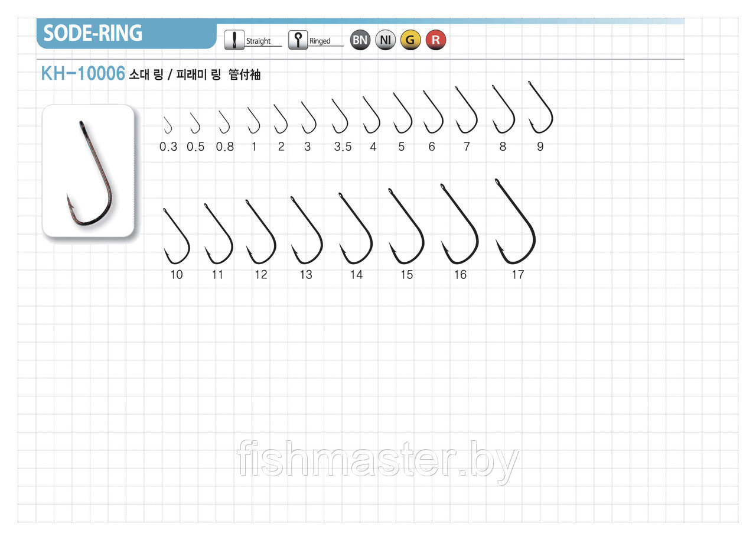
Task: Click the hook drawing sized 9
Action: click(540, 108)
